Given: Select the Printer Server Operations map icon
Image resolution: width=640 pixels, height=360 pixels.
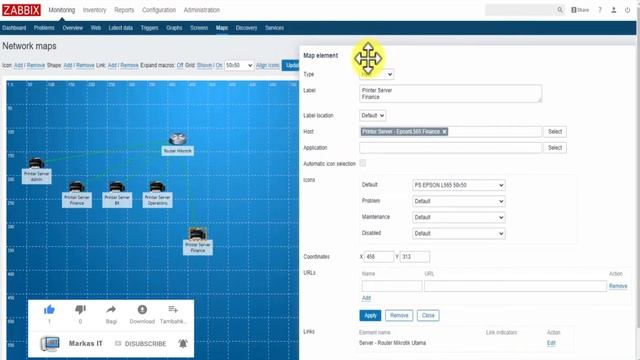Looking at the screenshot, I should pos(157,187).
